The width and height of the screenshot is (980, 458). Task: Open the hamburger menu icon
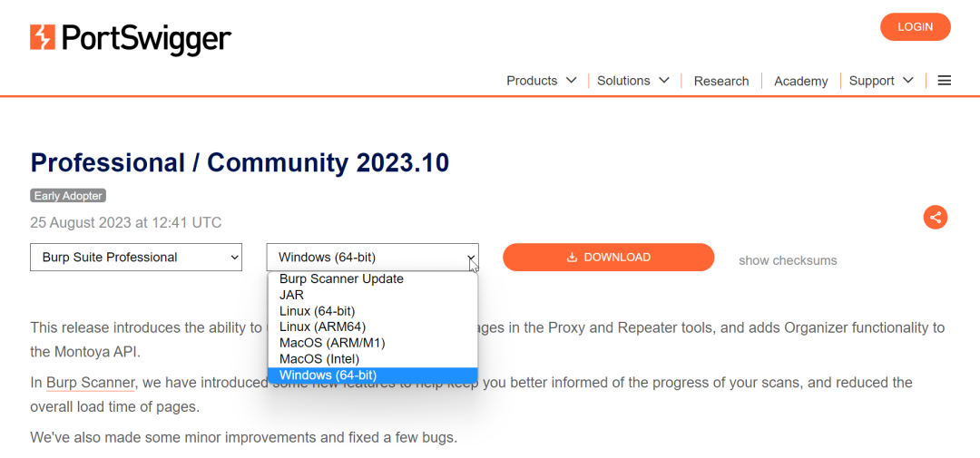pyautogui.click(x=945, y=81)
